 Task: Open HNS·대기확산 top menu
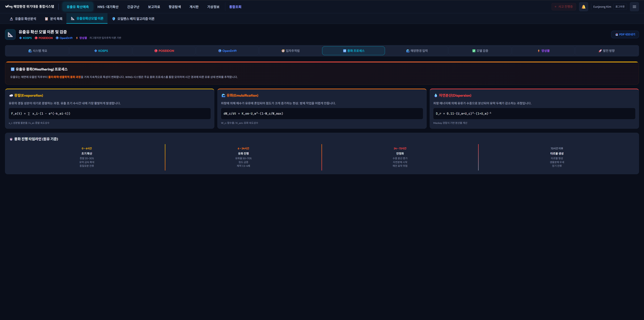(108, 7)
